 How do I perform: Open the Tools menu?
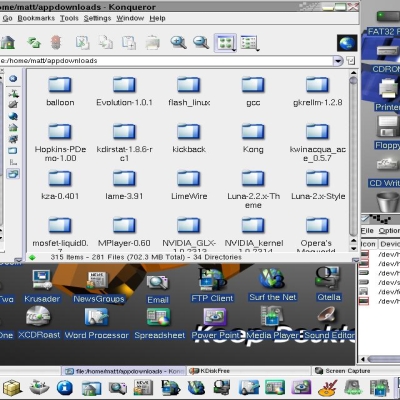click(69, 18)
